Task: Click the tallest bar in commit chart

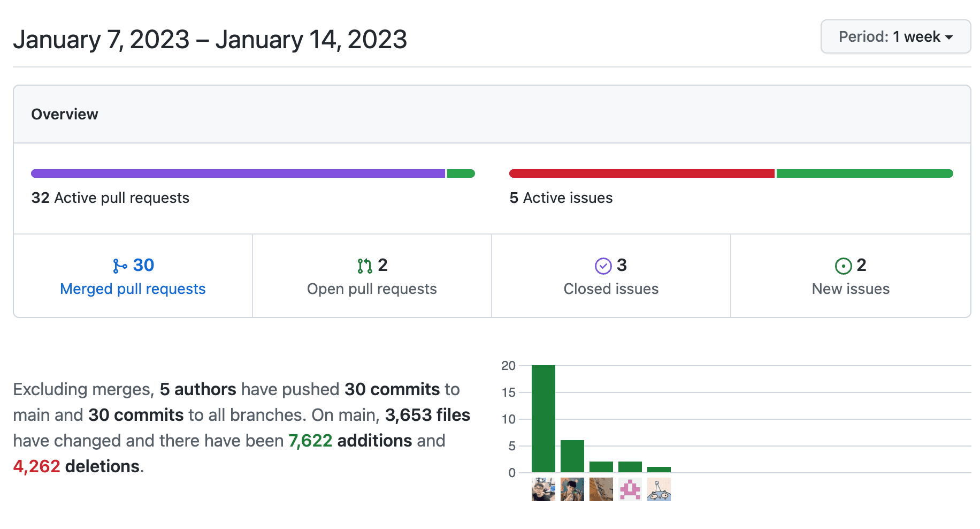Action: 543,419
